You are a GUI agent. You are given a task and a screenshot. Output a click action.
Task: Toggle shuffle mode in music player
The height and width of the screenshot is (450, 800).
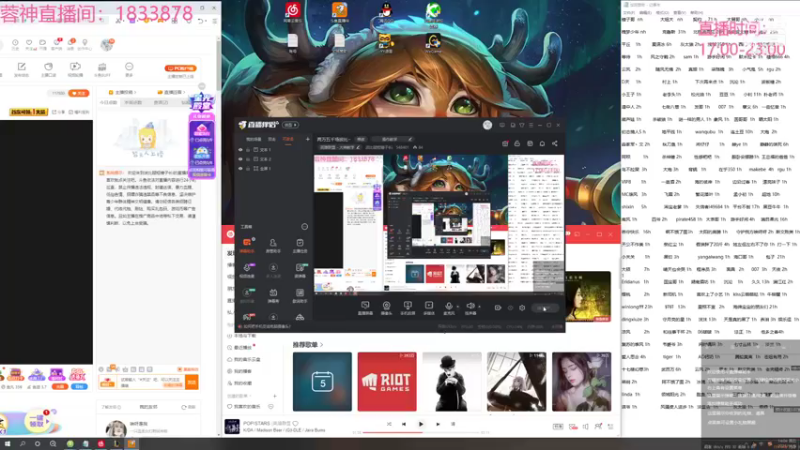pyautogui.click(x=389, y=424)
